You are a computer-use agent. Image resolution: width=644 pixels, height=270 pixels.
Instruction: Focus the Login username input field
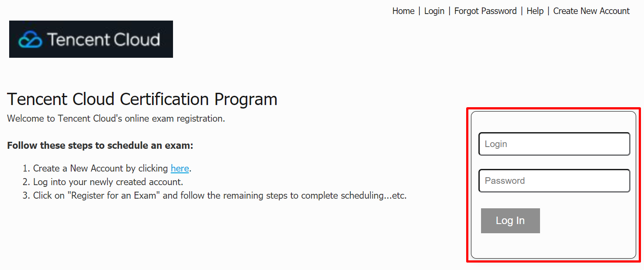(554, 144)
